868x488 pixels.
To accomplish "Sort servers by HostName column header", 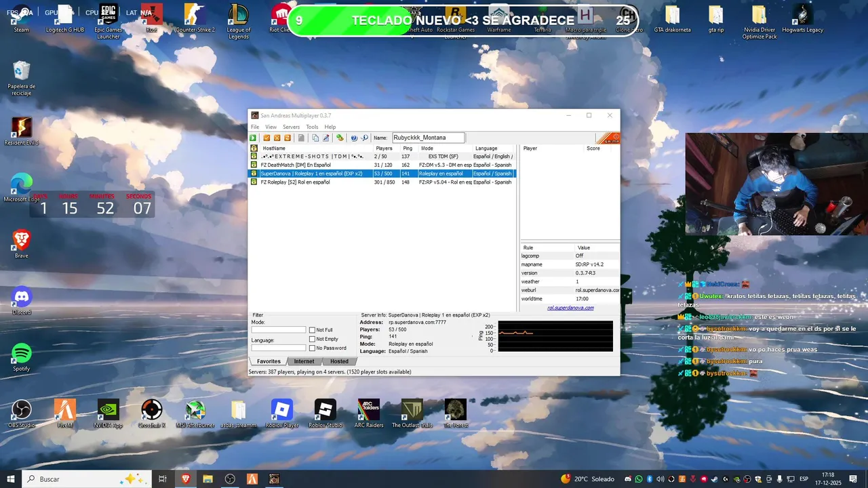I will (316, 148).
